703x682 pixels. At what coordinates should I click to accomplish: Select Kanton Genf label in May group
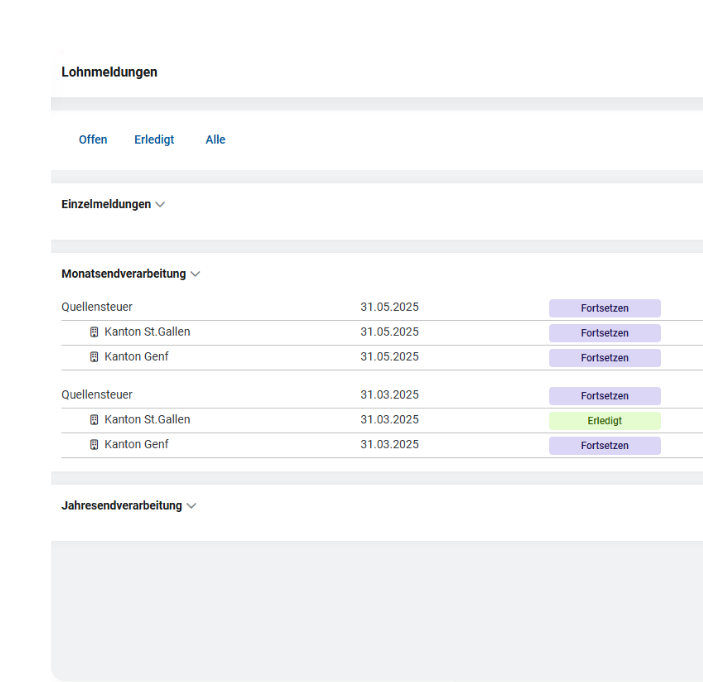pos(136,356)
